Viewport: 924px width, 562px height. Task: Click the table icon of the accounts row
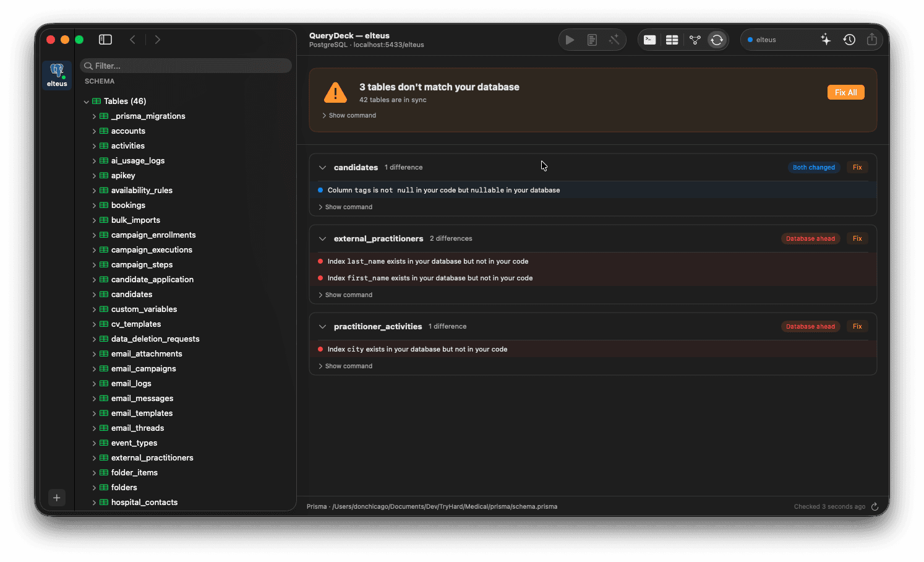(104, 131)
